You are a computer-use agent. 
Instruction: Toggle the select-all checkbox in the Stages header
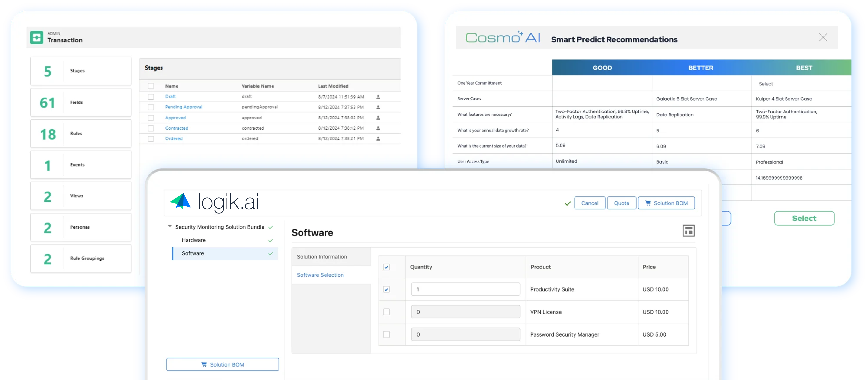(151, 86)
